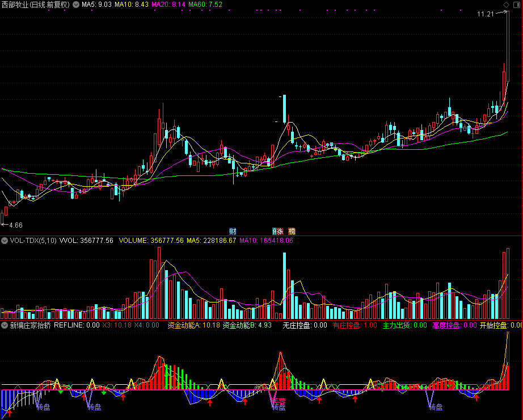Click the 涨 marker icon
This screenshot has height=420, width=523.
pos(280,231)
